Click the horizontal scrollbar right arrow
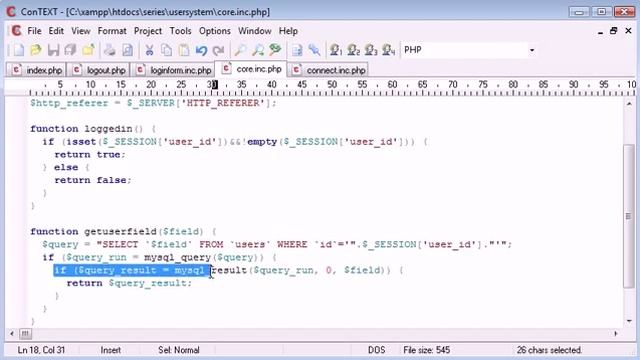640x360 pixels. tap(616, 334)
